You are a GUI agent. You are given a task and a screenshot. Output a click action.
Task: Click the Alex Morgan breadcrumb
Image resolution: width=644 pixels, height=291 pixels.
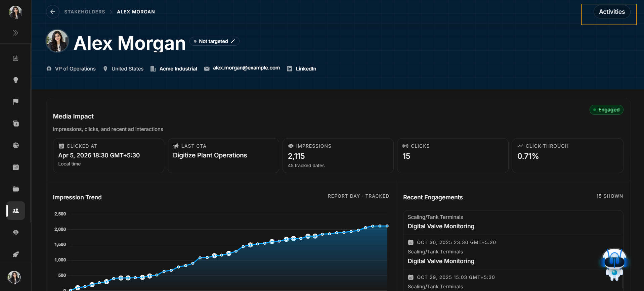coord(136,12)
